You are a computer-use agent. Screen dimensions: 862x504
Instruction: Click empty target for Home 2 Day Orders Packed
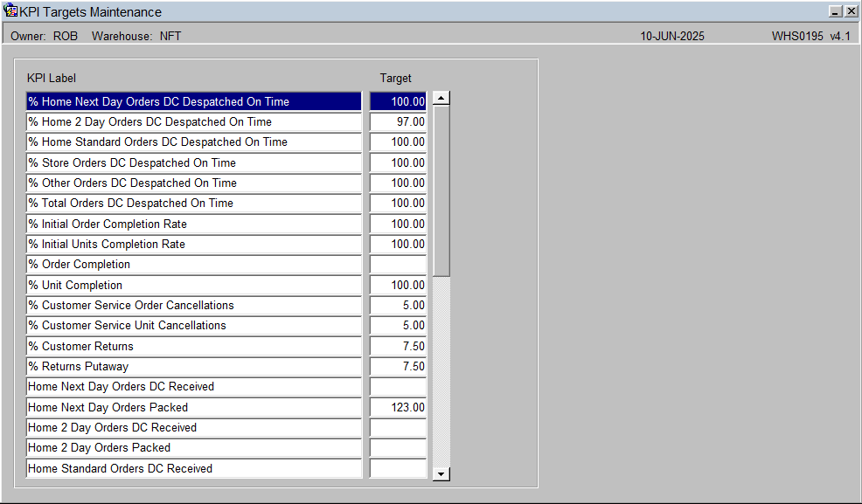[x=398, y=448]
